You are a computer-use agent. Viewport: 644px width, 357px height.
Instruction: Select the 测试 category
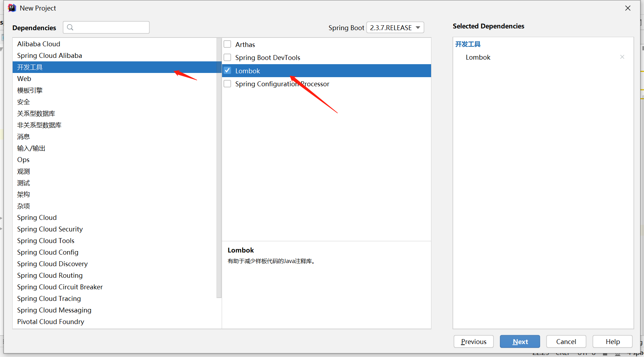[115, 183]
